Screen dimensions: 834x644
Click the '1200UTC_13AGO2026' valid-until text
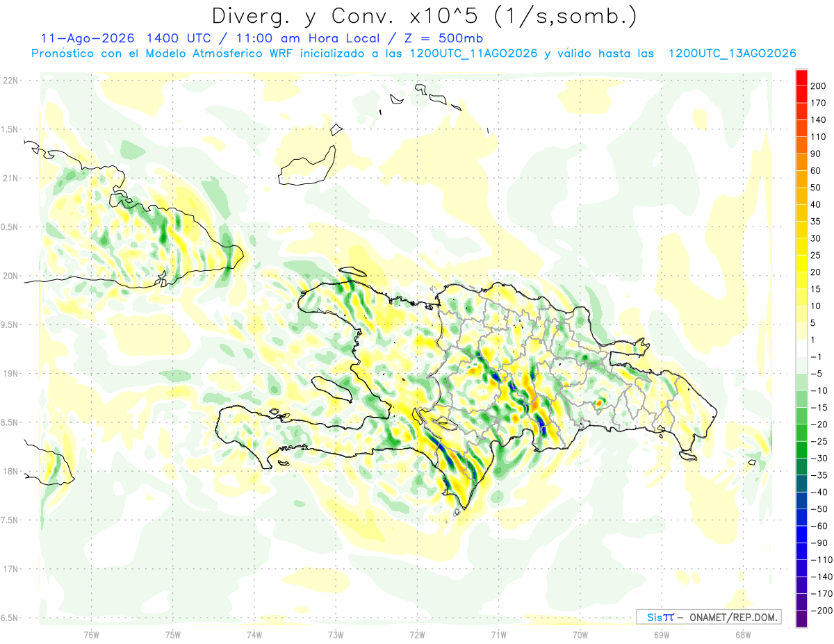point(732,53)
